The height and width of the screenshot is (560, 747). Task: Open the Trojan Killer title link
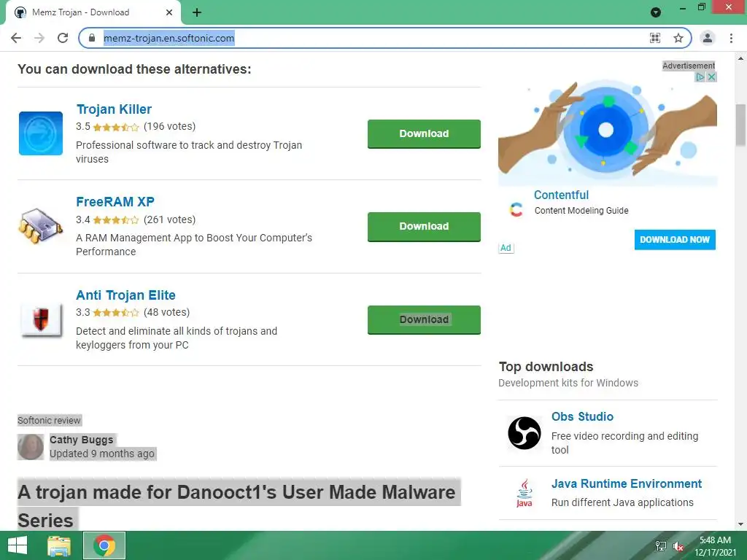(115, 109)
